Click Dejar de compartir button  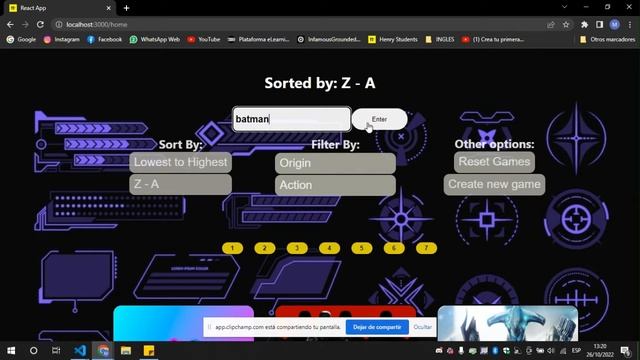coord(377,327)
